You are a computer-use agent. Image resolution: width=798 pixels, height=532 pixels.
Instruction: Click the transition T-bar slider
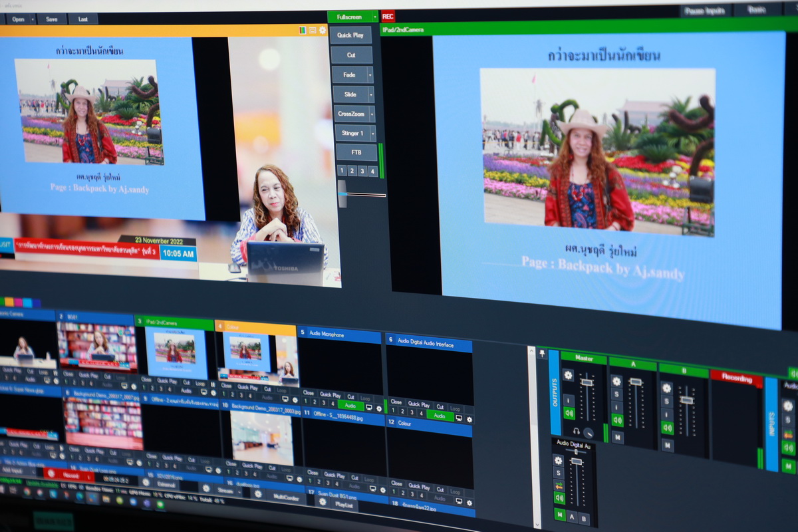[342, 194]
